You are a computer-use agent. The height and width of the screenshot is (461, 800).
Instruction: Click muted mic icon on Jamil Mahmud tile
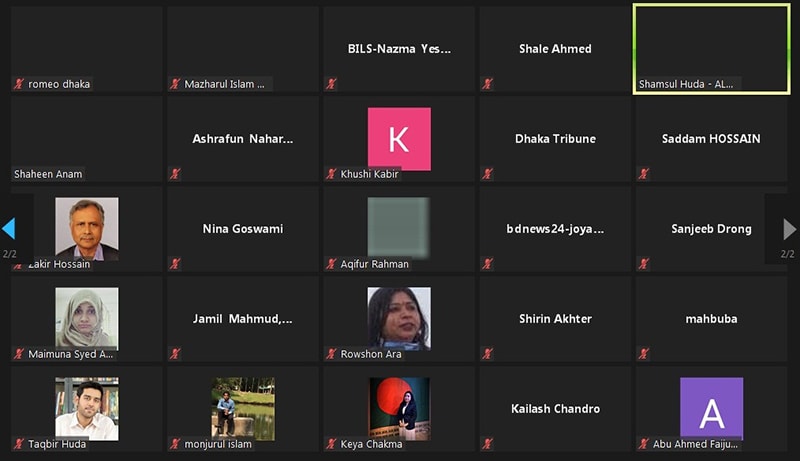(175, 354)
